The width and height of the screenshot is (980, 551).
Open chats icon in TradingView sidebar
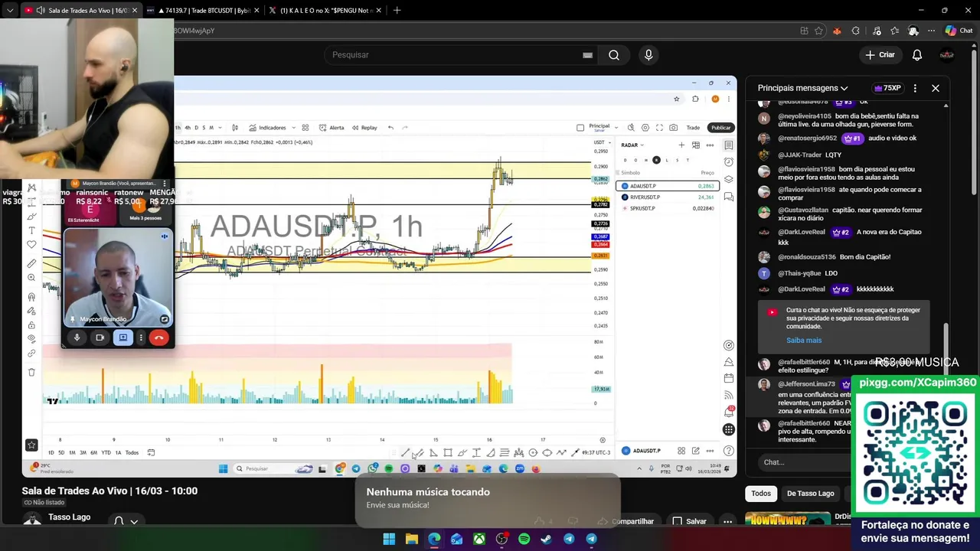tap(729, 197)
